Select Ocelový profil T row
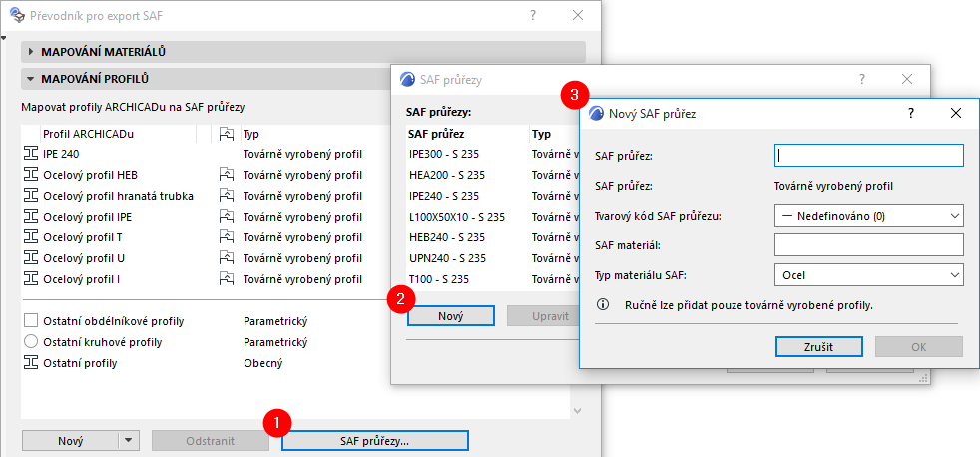 (207, 237)
